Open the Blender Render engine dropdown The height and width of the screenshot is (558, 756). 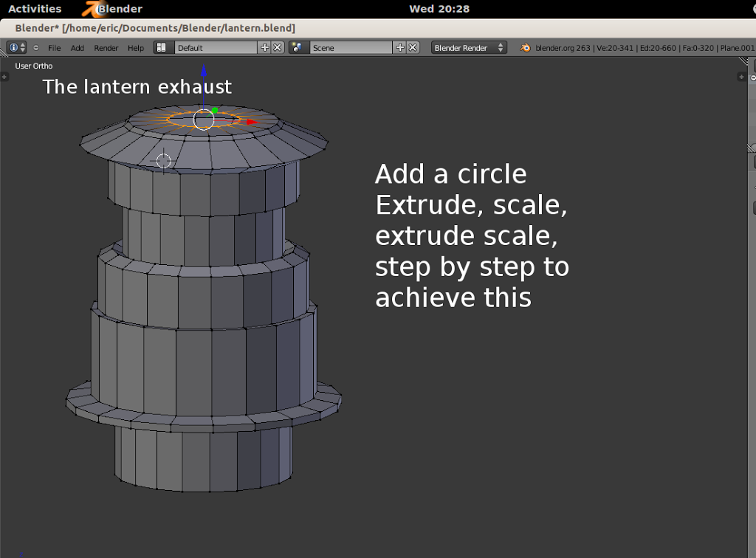469,47
